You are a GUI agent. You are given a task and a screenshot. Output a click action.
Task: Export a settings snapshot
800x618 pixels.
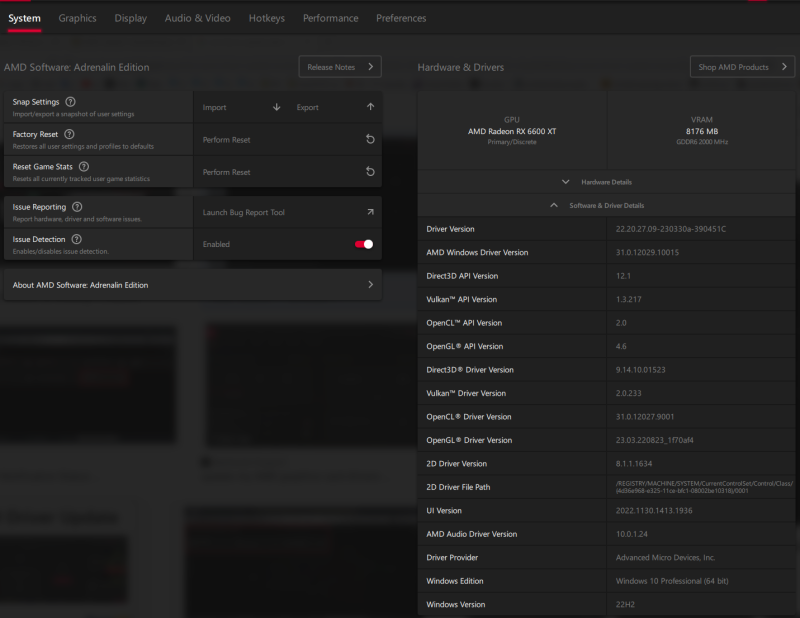335,107
